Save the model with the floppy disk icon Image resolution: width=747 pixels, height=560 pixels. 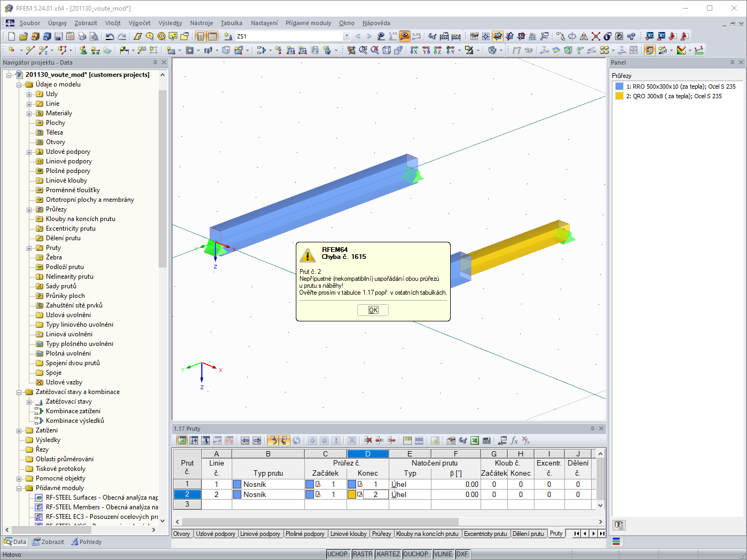point(58,36)
